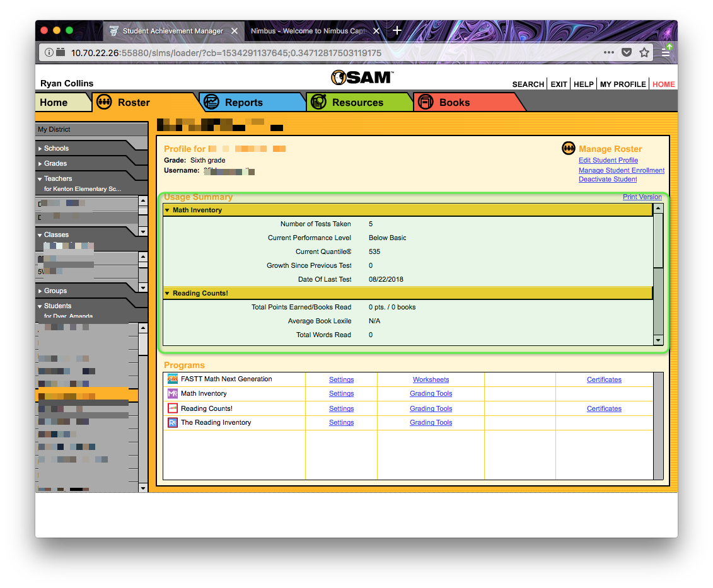Open the Print Version link

coord(642,197)
